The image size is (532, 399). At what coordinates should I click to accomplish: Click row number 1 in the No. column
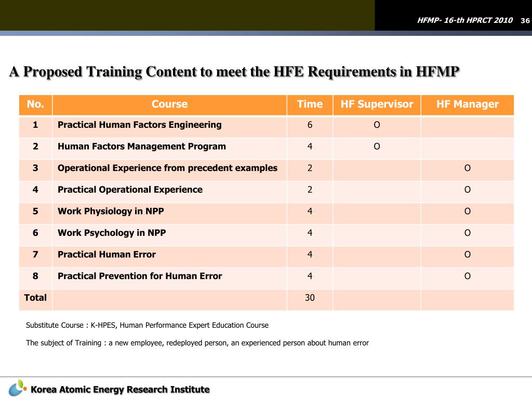(x=35, y=125)
